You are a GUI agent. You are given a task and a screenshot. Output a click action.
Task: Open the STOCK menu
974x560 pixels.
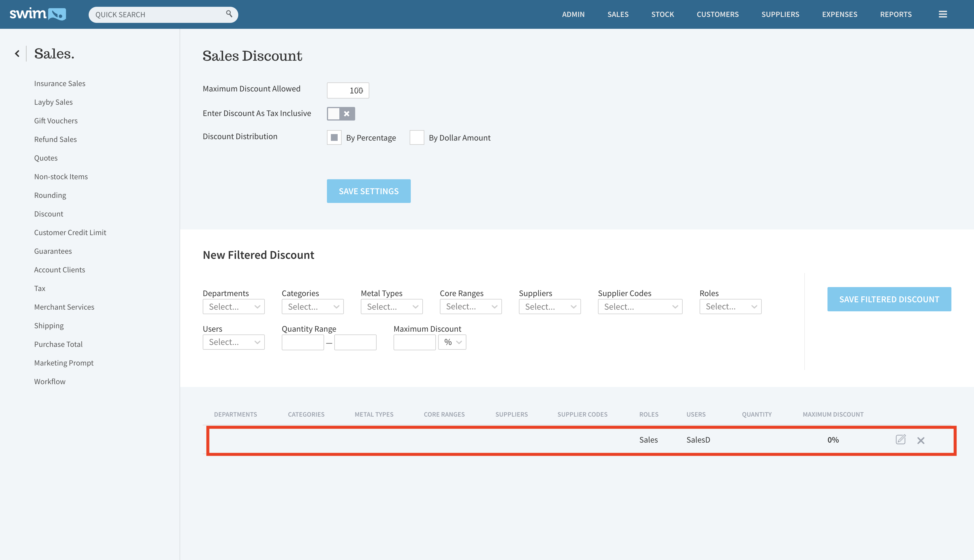662,14
